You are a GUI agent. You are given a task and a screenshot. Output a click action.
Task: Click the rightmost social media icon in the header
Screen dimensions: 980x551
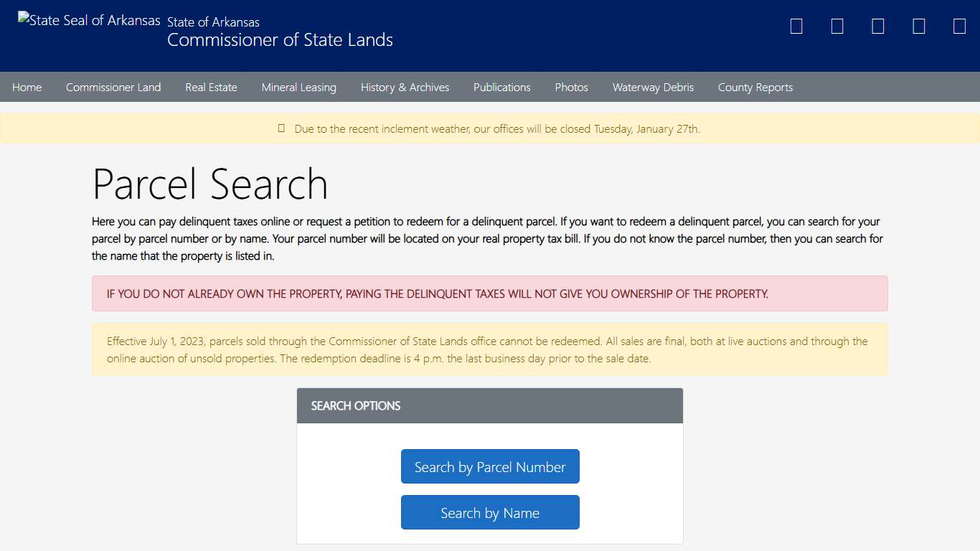[959, 25]
